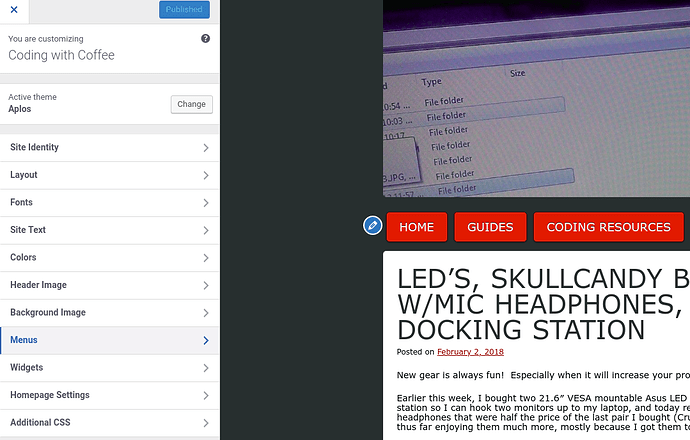Click the blue pencil edit shortcut icon
Image resolution: width=690 pixels, height=440 pixels.
pyautogui.click(x=372, y=226)
